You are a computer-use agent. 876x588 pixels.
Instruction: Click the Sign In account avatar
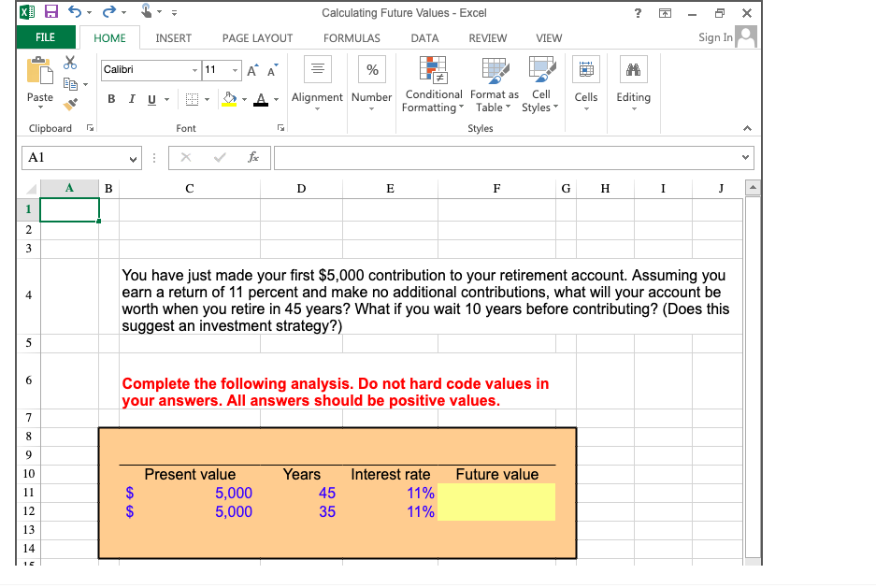coord(746,36)
